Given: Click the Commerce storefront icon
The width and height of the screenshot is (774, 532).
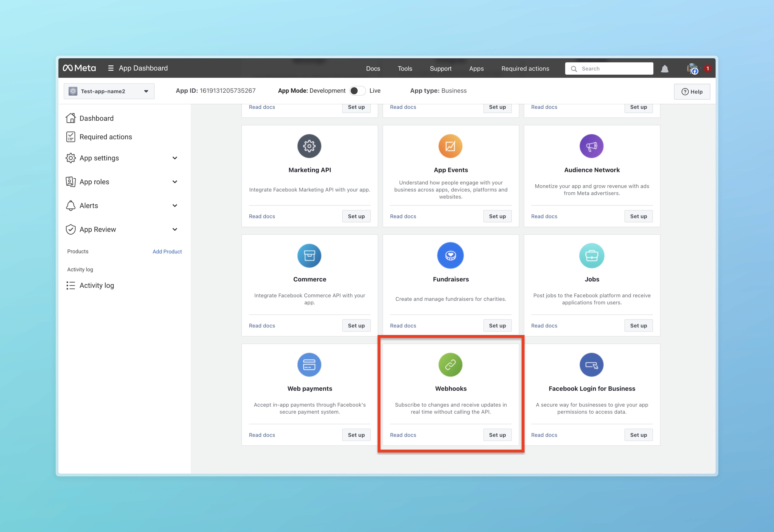Looking at the screenshot, I should click(309, 256).
